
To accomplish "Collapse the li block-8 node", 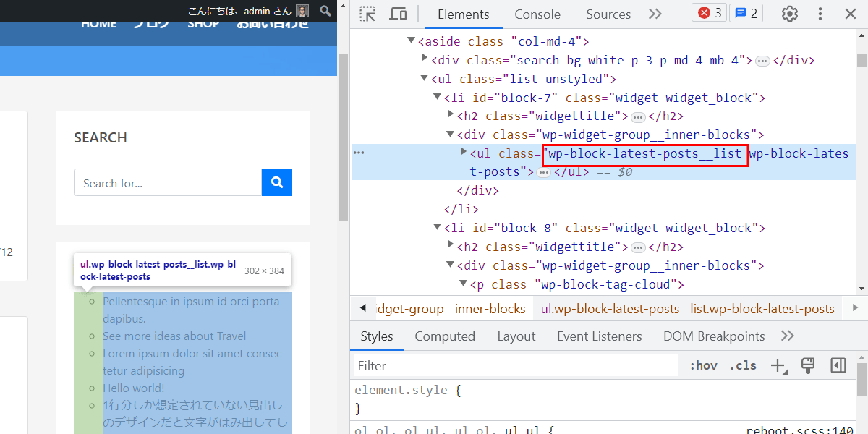I will (x=437, y=228).
